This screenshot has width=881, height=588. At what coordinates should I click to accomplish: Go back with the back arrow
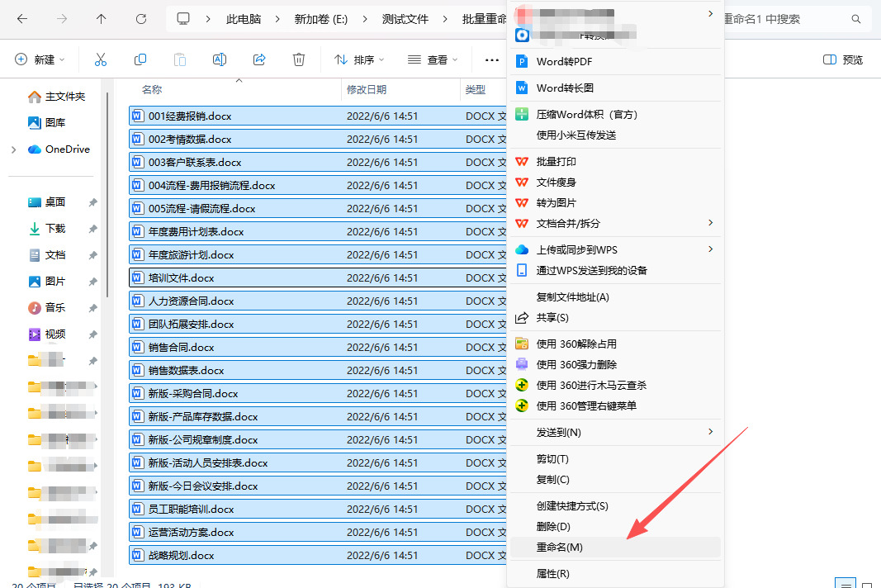click(x=22, y=19)
